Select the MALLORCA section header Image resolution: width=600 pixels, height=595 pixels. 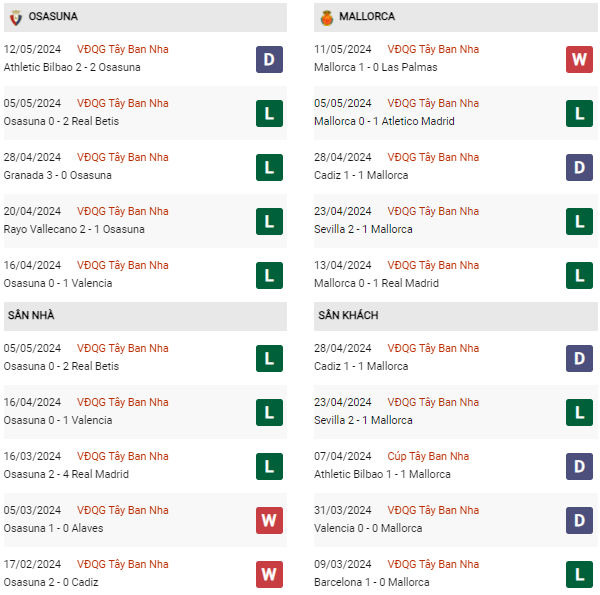pos(367,17)
